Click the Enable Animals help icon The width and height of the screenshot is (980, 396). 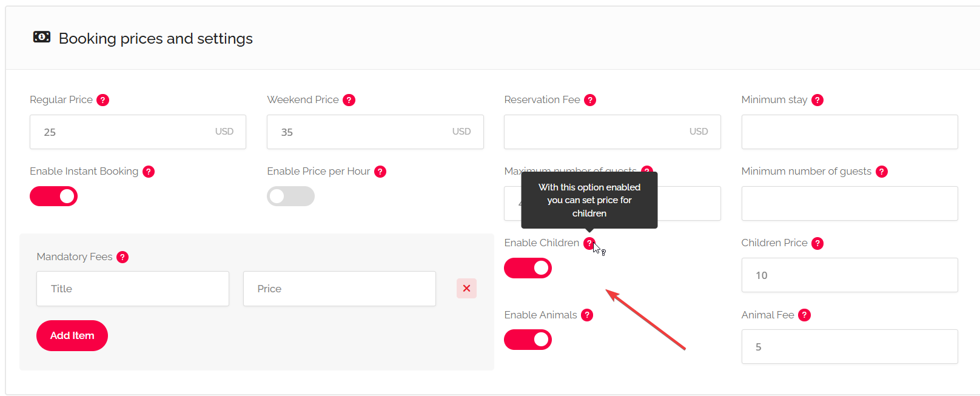(x=587, y=315)
